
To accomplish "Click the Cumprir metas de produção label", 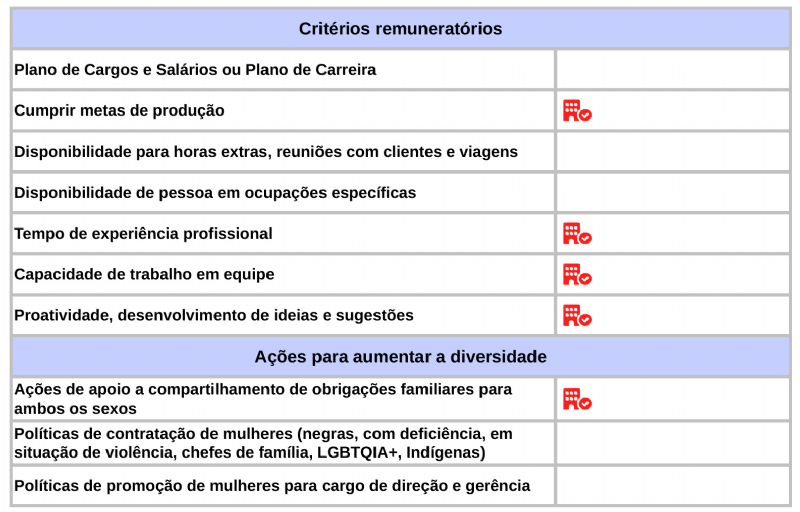I will click(x=119, y=111).
